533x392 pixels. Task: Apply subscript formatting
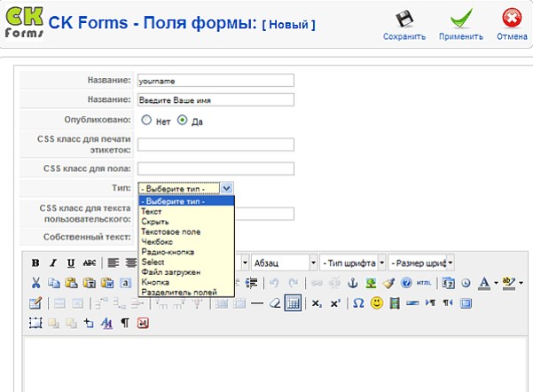(x=317, y=303)
